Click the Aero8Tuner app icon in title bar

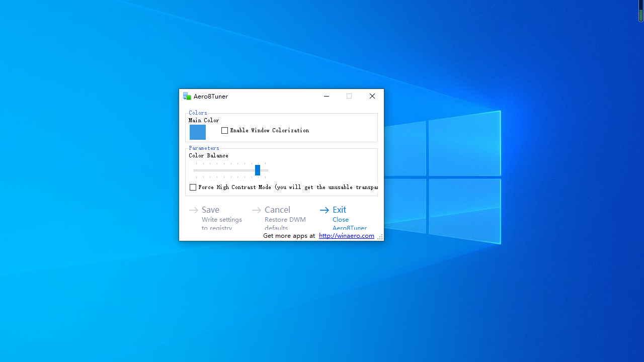[187, 96]
